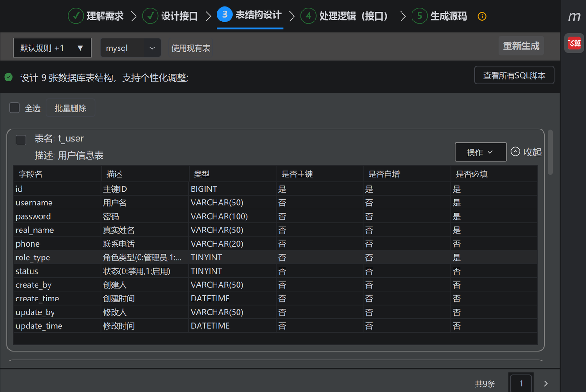Open the 默认规则 +1 dropdown

coord(52,48)
